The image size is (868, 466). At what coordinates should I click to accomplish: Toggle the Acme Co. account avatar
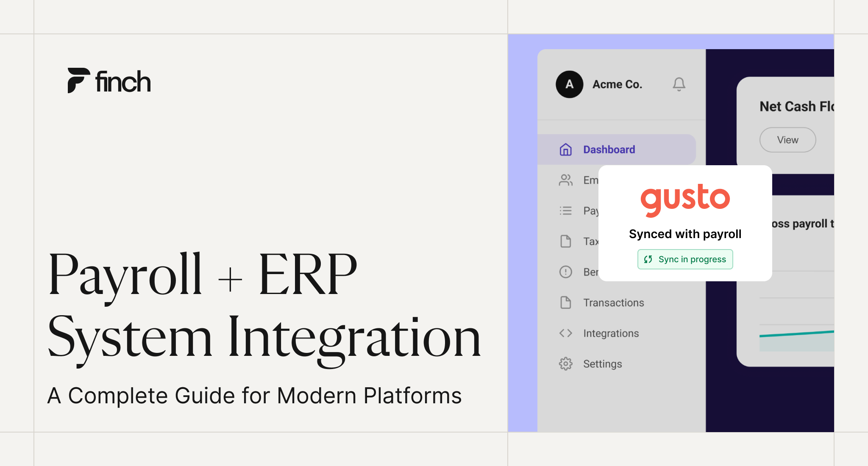(569, 84)
